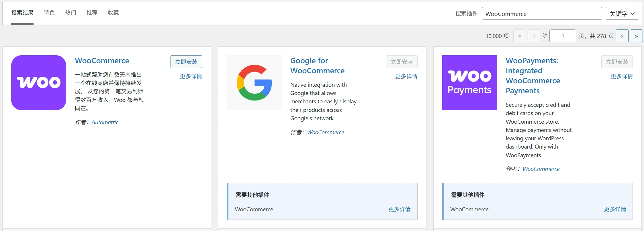Expand the 关键字 search type dropdown
The image size is (644, 231).
[x=622, y=13]
